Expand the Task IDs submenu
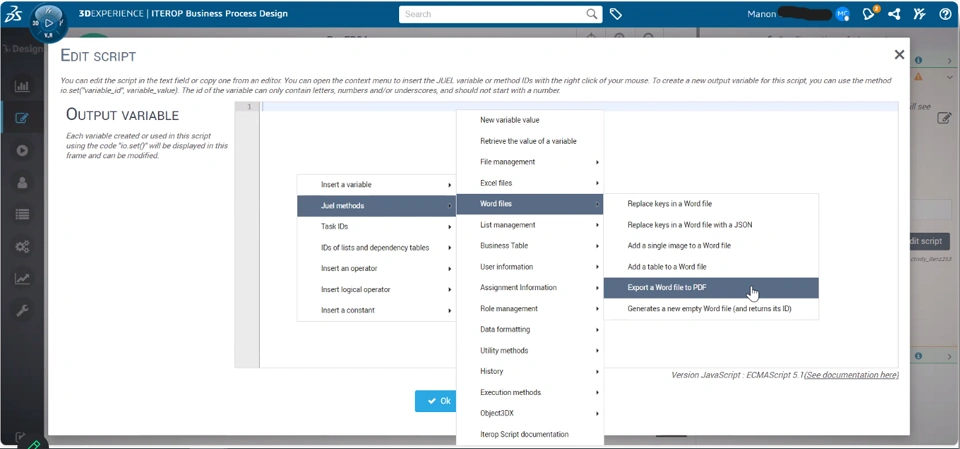Screen dimensions: 960x449 377,227
